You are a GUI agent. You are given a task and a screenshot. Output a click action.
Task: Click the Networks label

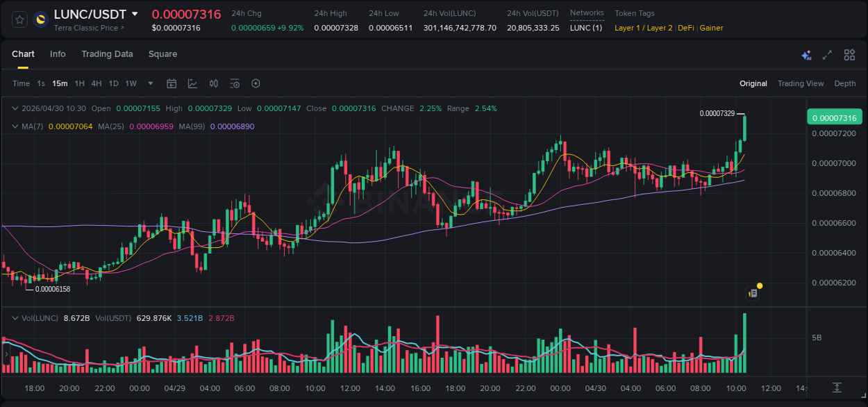click(587, 13)
